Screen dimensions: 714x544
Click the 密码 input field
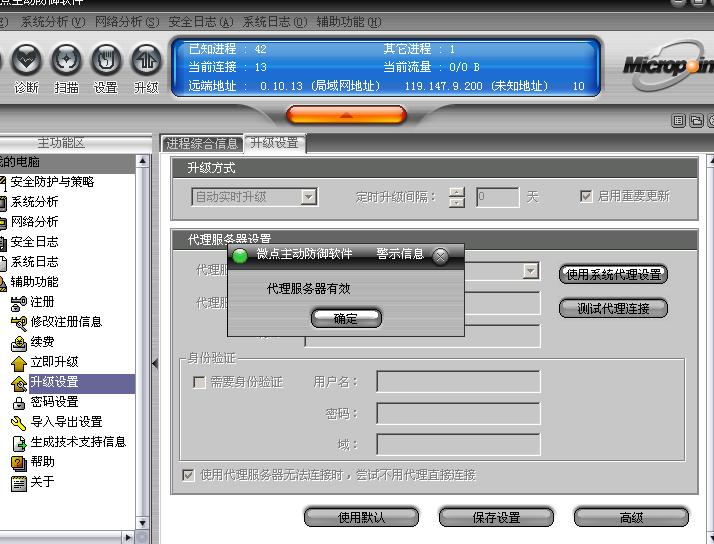tap(458, 413)
